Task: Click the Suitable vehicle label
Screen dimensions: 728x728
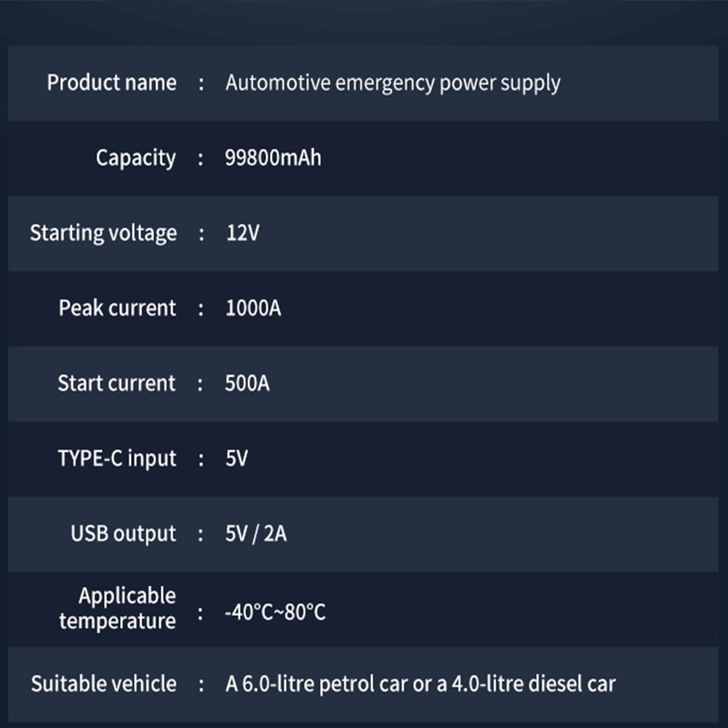Action: coord(103,684)
